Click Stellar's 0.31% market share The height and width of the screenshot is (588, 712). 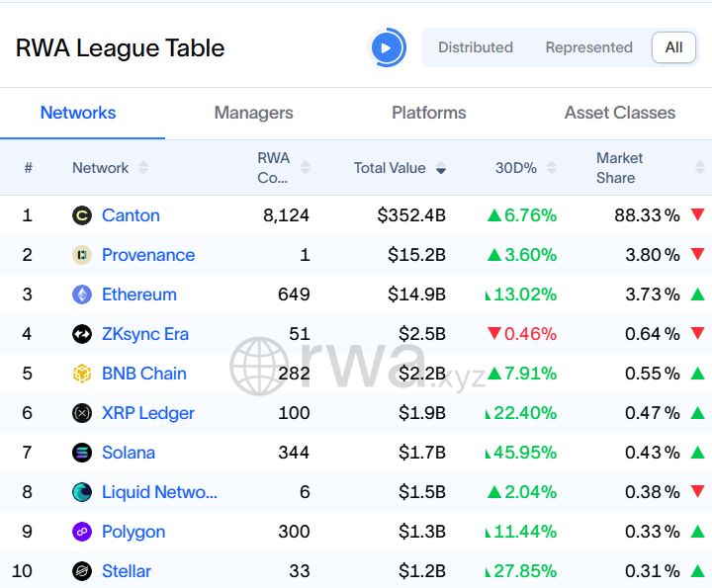click(653, 571)
